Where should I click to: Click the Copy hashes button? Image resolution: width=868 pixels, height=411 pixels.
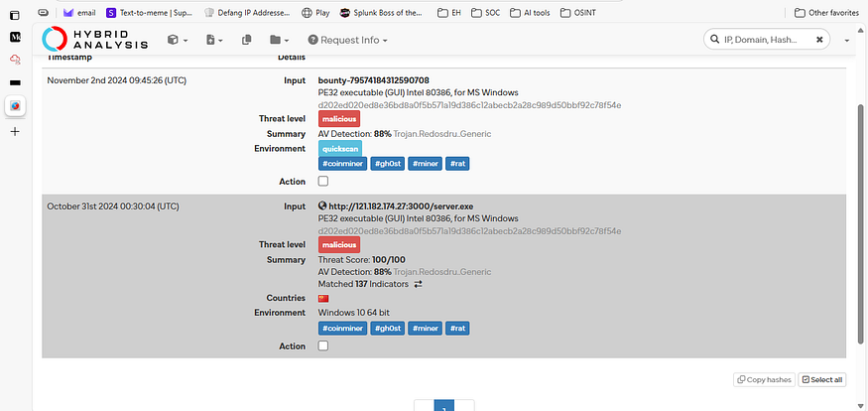(x=764, y=379)
